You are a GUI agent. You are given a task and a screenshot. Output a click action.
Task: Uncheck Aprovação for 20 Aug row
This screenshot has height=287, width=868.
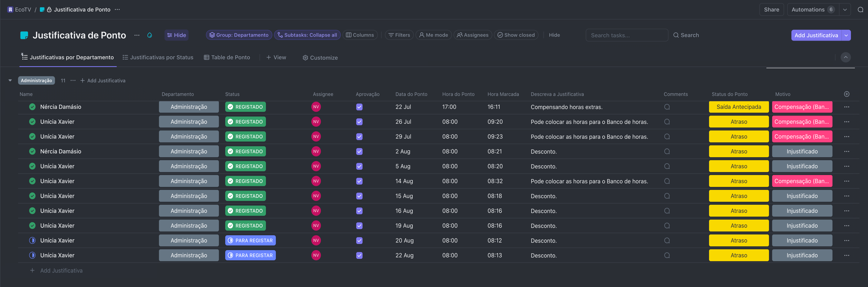click(x=359, y=241)
